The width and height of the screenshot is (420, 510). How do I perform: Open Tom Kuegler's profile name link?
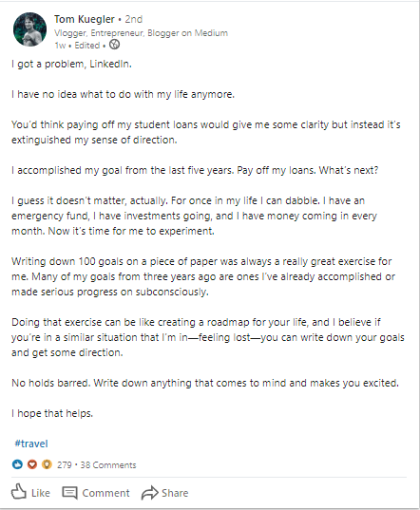pos(85,20)
